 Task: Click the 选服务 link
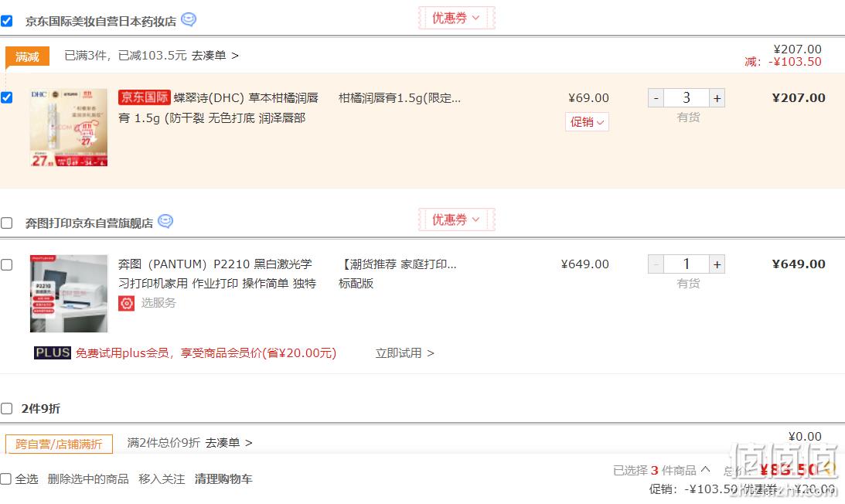(158, 303)
